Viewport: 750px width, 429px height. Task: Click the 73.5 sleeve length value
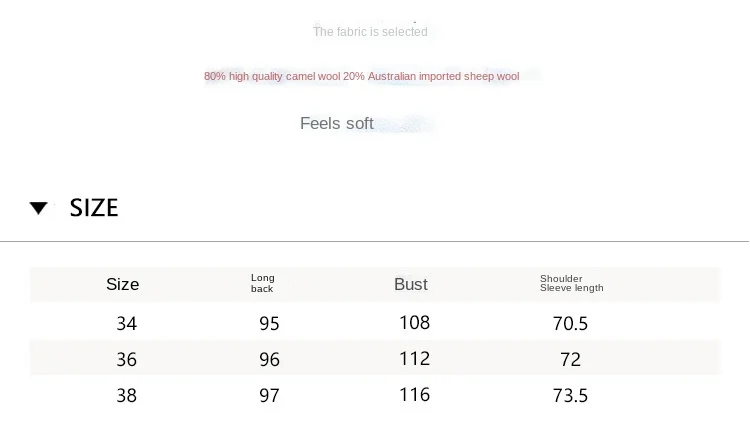(x=570, y=396)
